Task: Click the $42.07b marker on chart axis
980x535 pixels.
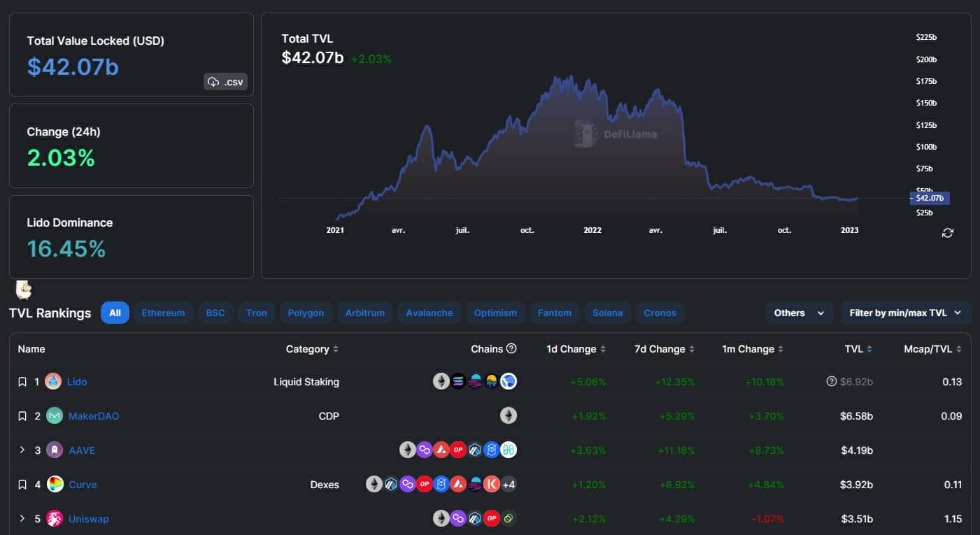Action: pos(930,198)
